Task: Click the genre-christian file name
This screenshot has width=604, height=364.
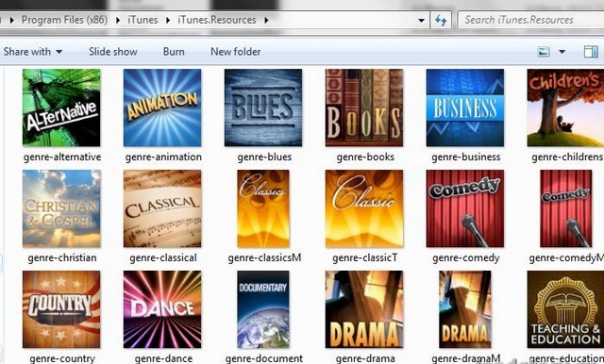Action: 62,257
